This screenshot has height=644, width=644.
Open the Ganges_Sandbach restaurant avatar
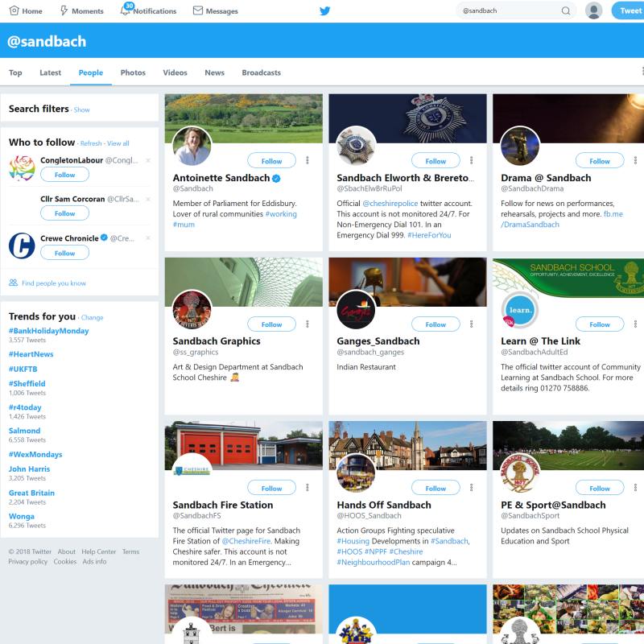(356, 310)
